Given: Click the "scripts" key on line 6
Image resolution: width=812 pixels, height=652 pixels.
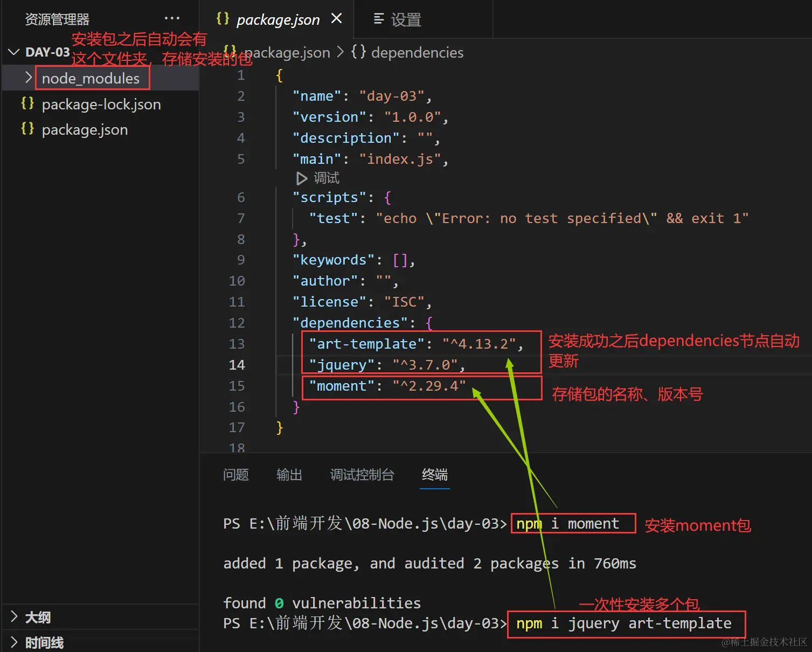Looking at the screenshot, I should pos(330,197).
